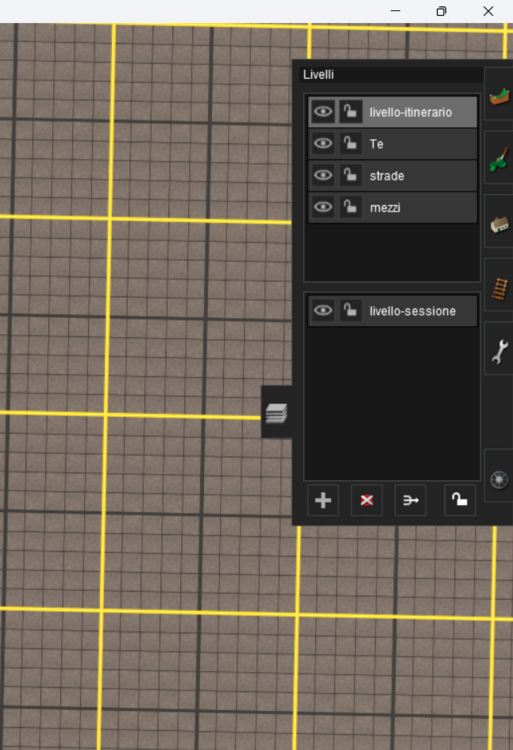Open the Paint brush tools tab
The height and width of the screenshot is (750, 513).
point(499,158)
